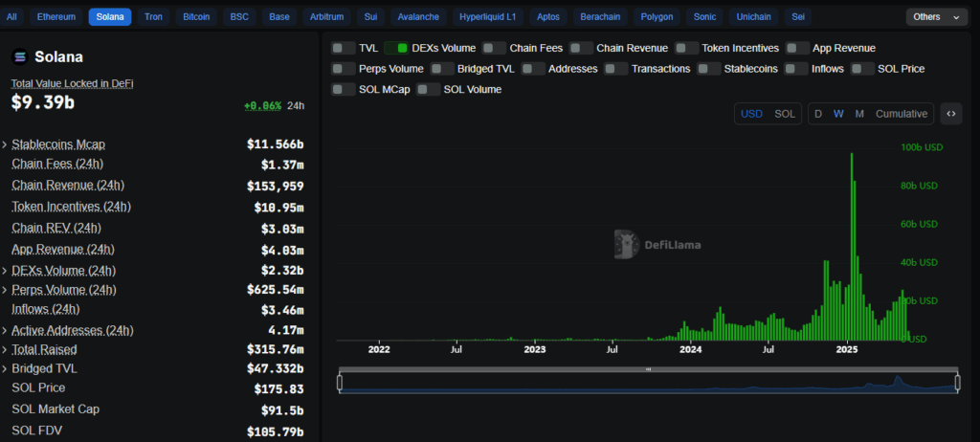Set chart denomination to USD
The height and width of the screenshot is (442, 980).
pos(751,114)
